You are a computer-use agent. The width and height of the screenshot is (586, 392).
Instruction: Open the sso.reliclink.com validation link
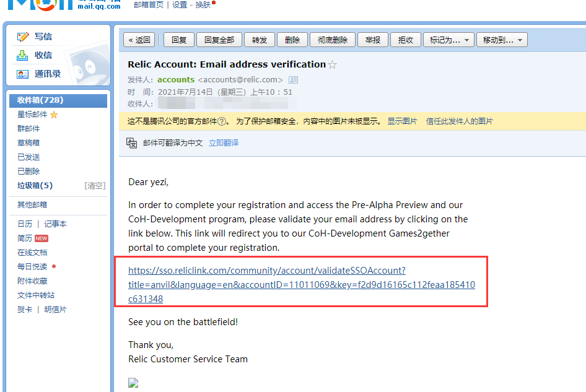point(302,285)
